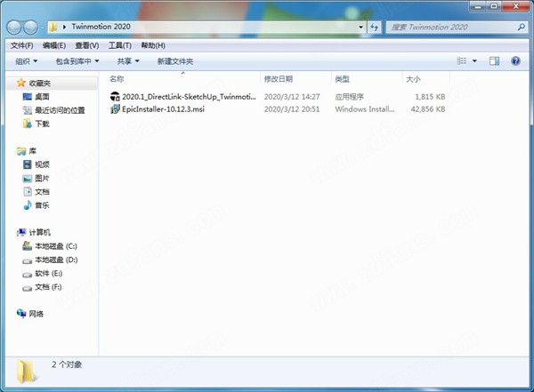Click the 新建文件夹 button
The image size is (534, 392).
coord(175,61)
